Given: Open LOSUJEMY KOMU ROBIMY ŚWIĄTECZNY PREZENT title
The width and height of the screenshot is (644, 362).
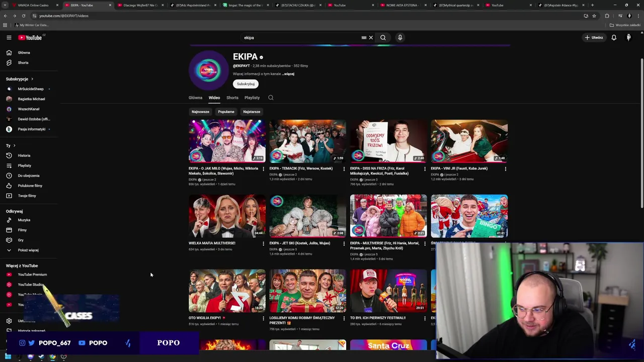Looking at the screenshot, I should 302,320.
